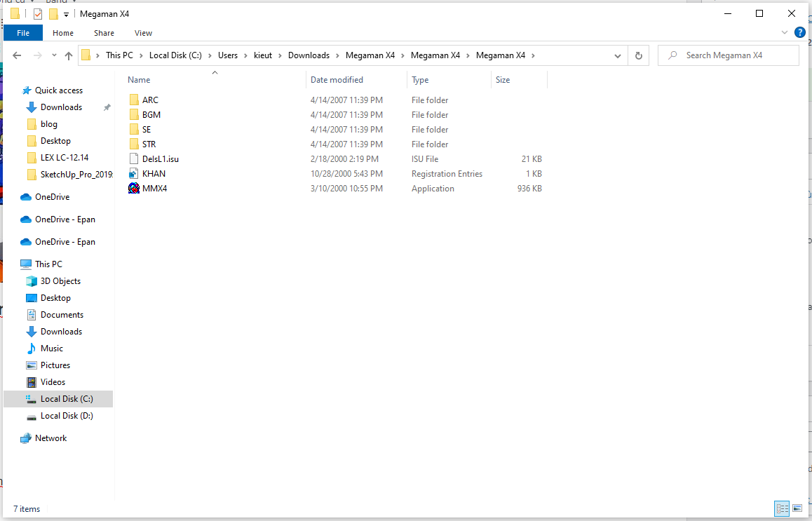Click the Search Megaman X4 field
The image size is (812, 521).
(x=728, y=55)
